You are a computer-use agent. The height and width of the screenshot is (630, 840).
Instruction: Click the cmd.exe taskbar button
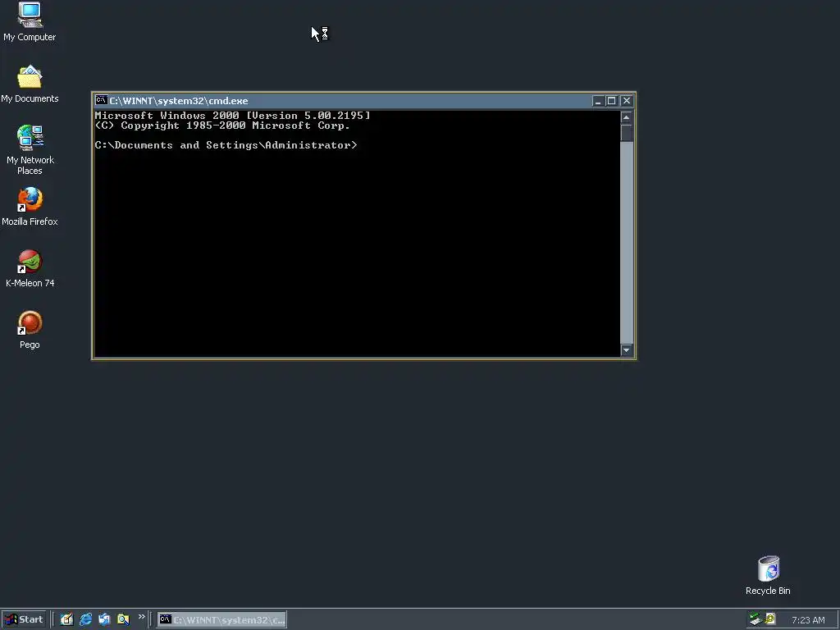point(221,620)
